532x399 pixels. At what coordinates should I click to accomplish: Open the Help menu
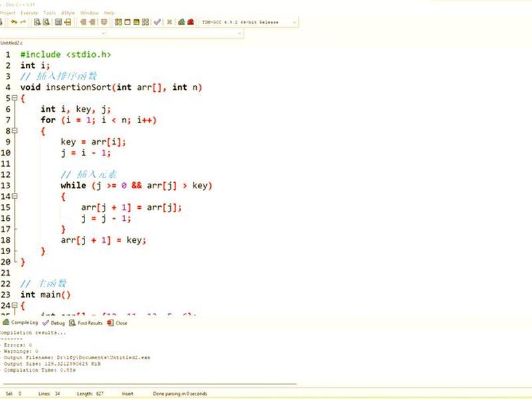point(109,13)
